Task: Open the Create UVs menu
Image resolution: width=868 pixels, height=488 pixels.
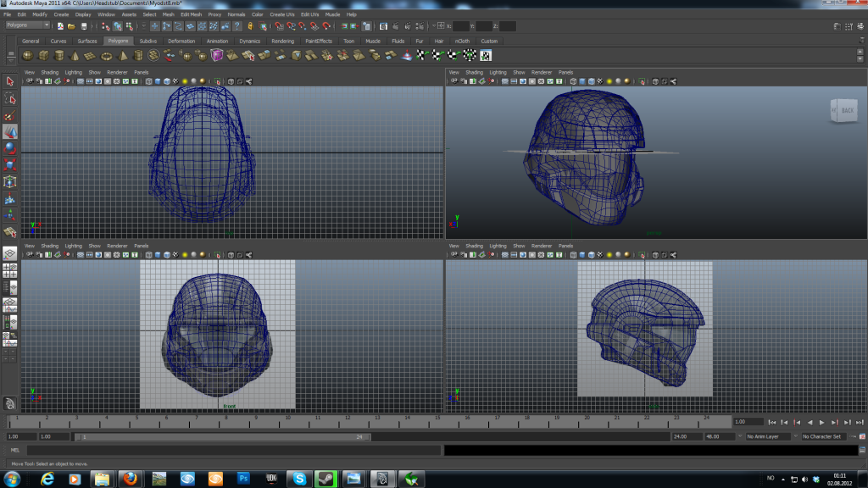Action: 282,14
